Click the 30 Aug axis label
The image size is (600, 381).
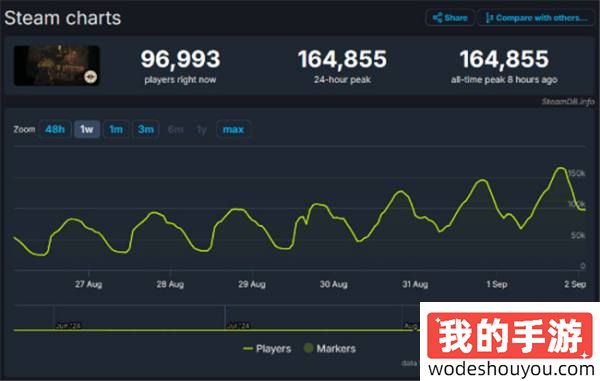coord(334,284)
